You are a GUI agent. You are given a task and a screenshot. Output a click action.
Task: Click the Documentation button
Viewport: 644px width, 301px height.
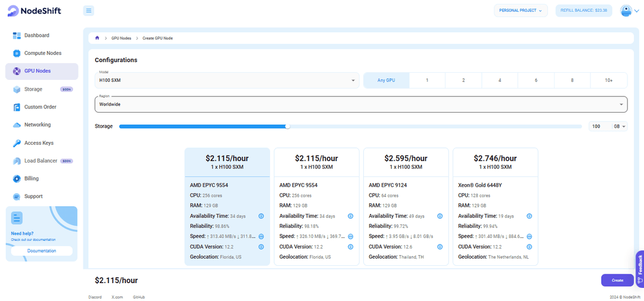pyautogui.click(x=42, y=251)
